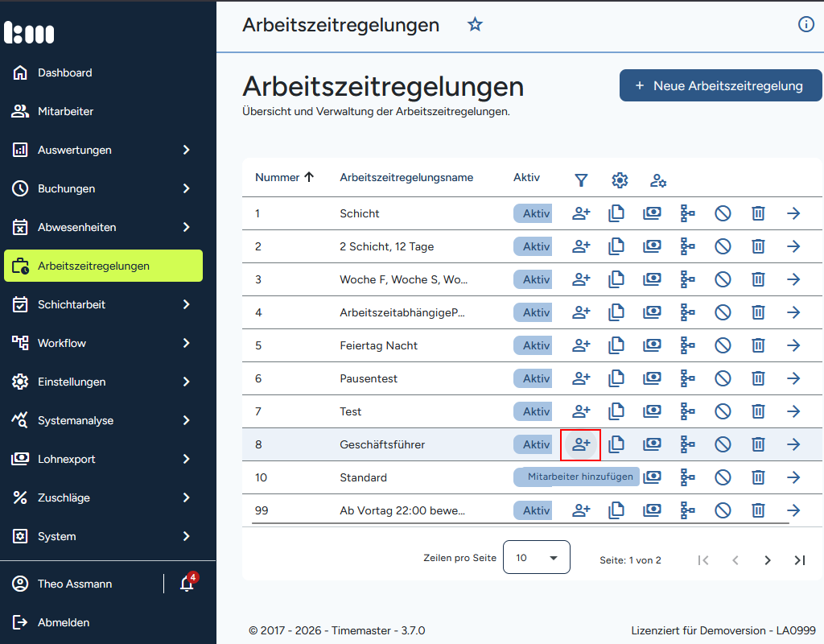Open details arrow for Test row

coord(793,411)
